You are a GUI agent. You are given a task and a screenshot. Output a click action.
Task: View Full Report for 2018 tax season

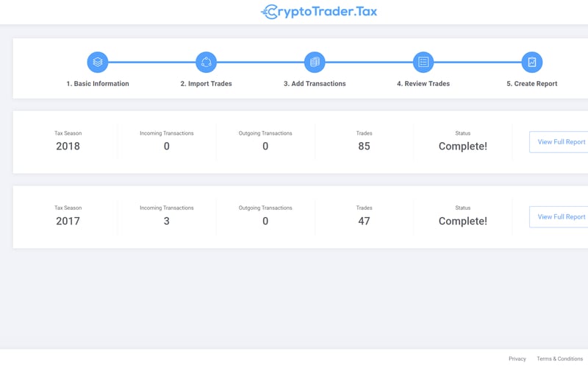pos(559,142)
